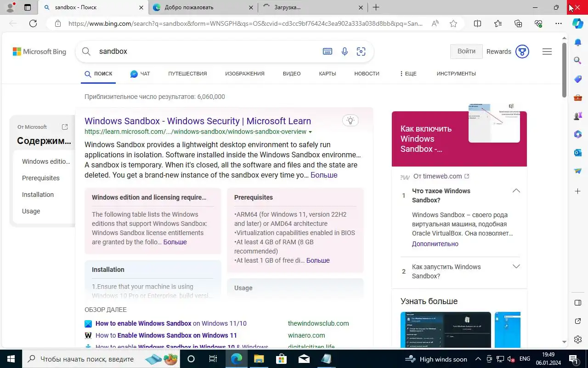This screenshot has width=588, height=368.
Task: Open Browser essentials heart icon
Action: (538, 23)
